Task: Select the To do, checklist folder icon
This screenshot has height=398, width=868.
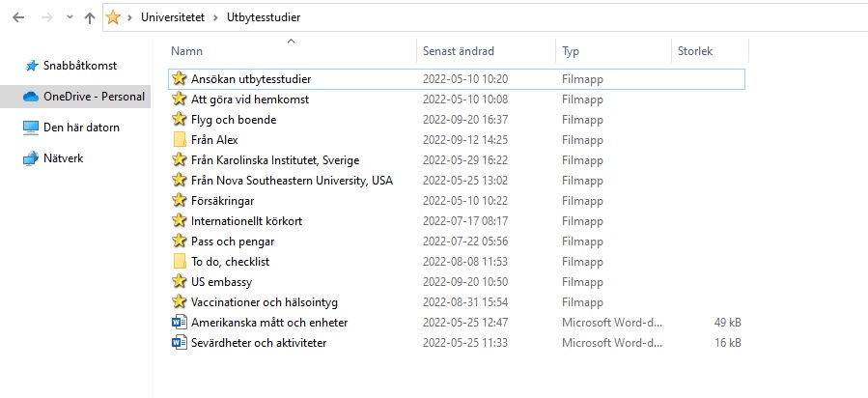Action: click(x=180, y=261)
